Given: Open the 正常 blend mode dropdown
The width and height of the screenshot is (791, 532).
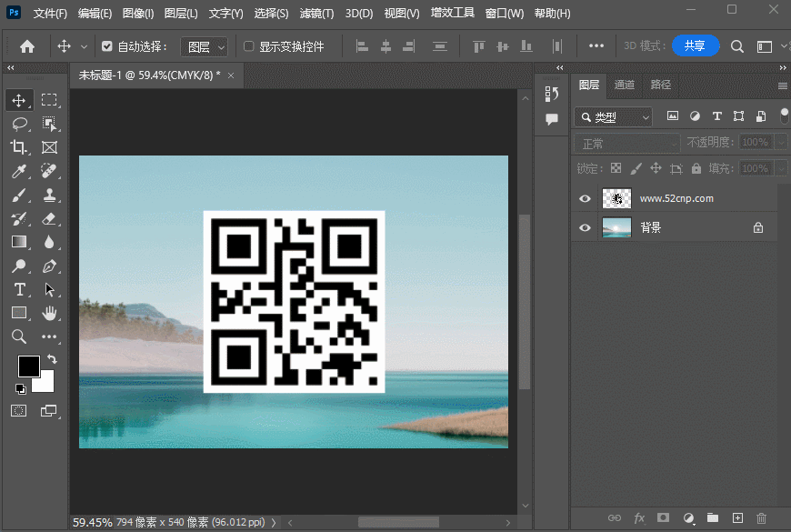Looking at the screenshot, I should (627, 144).
